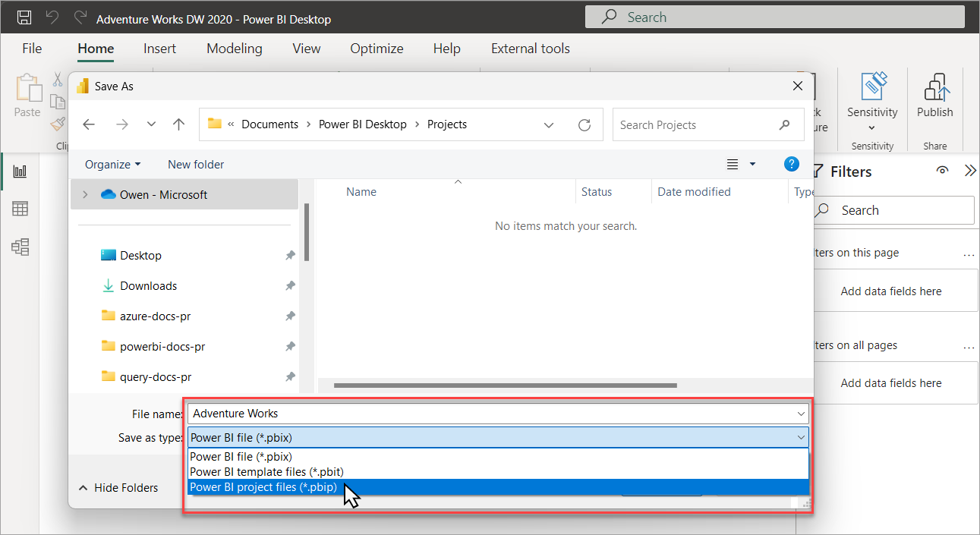This screenshot has width=980, height=535.
Task: Expand the File name dropdown arrow
Action: pyautogui.click(x=799, y=414)
